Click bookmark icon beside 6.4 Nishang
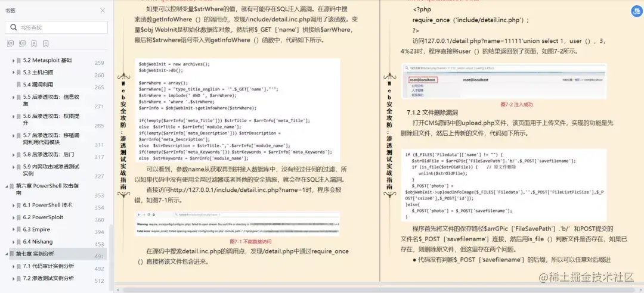 pos(19,242)
